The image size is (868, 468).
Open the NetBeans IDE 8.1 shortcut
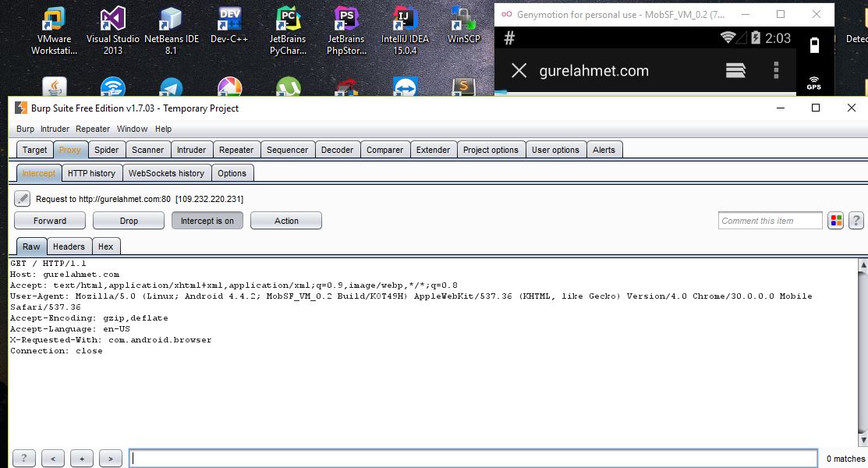pyautogui.click(x=170, y=31)
